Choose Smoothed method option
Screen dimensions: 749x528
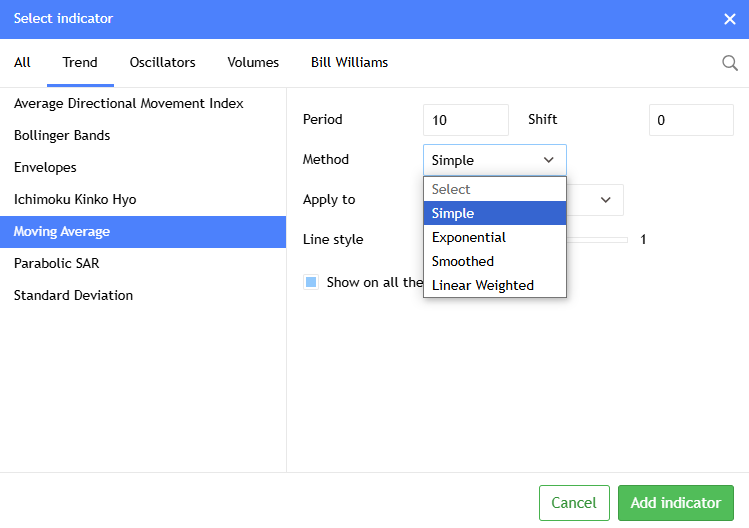click(495, 261)
